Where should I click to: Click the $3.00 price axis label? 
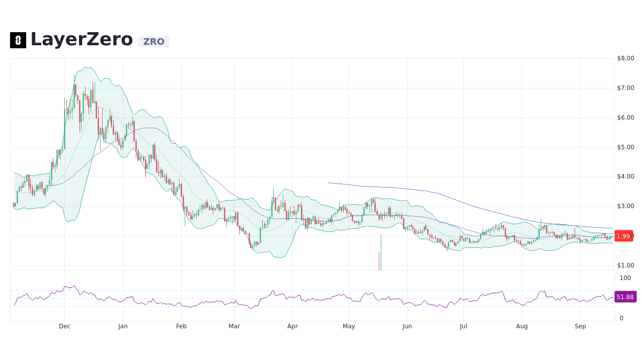(625, 206)
